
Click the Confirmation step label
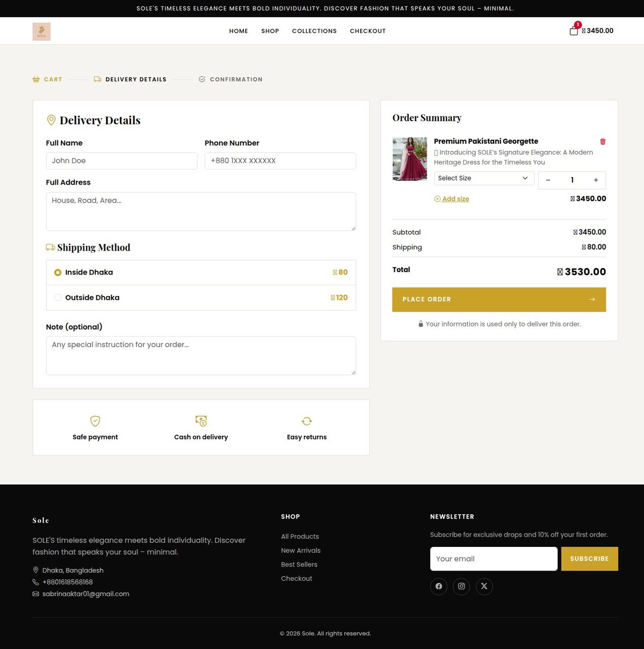[236, 79]
